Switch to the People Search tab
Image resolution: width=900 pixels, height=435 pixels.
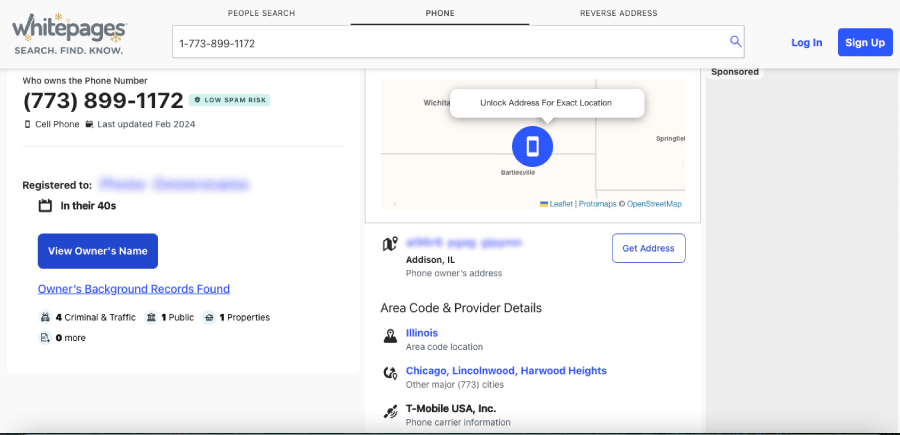(261, 13)
